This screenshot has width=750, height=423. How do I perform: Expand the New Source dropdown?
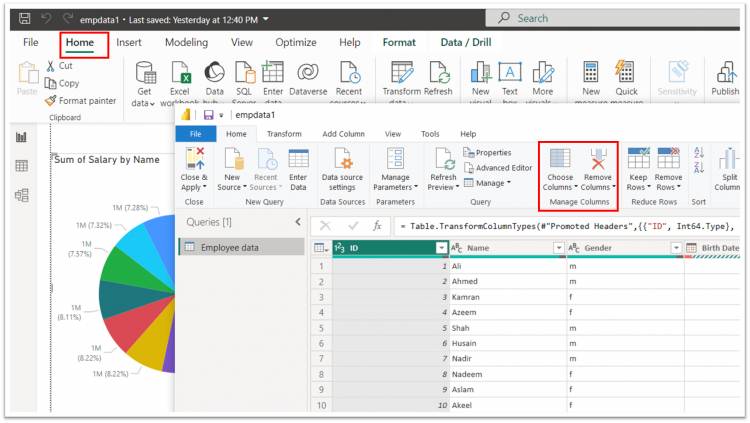(x=245, y=187)
